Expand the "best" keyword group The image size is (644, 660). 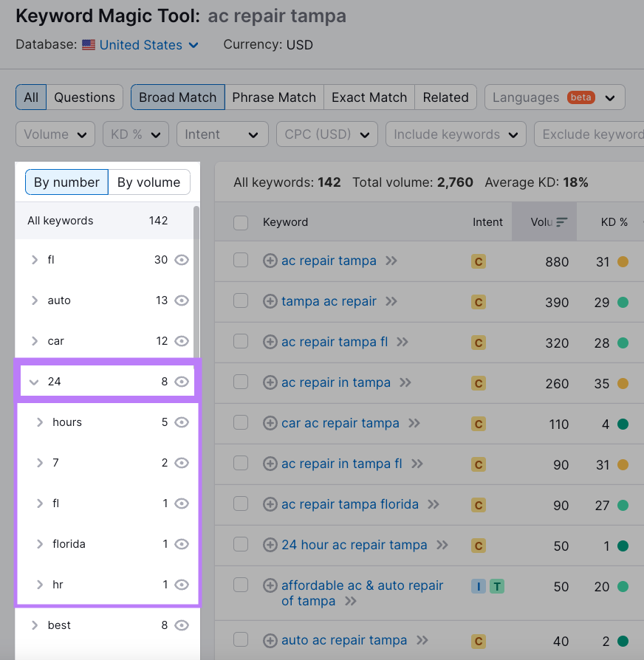[34, 625]
